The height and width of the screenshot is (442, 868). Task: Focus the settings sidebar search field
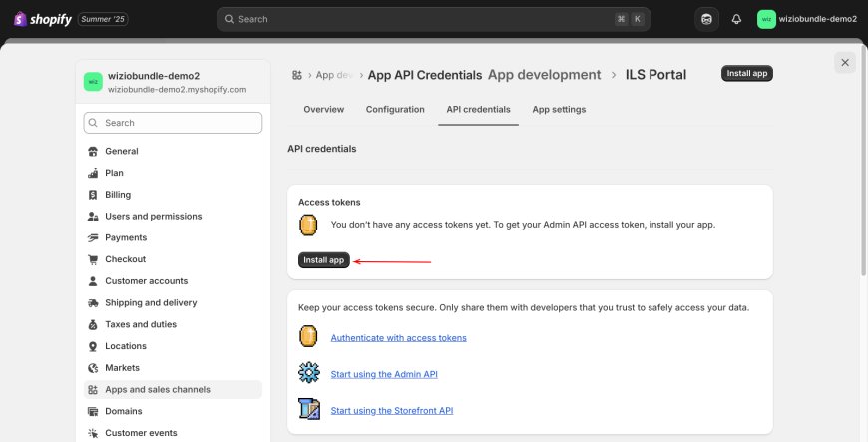(x=173, y=123)
